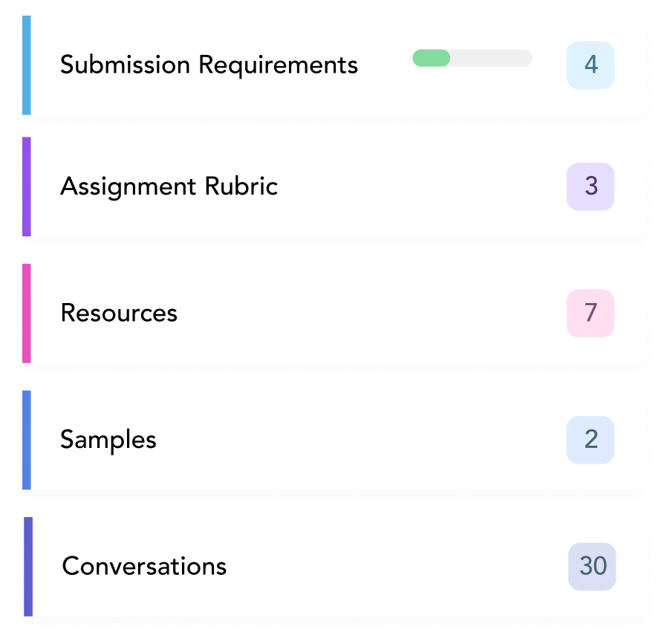Viewport: 670px width, 644px height.
Task: Click the Conversations badge showing 30
Action: point(592,567)
